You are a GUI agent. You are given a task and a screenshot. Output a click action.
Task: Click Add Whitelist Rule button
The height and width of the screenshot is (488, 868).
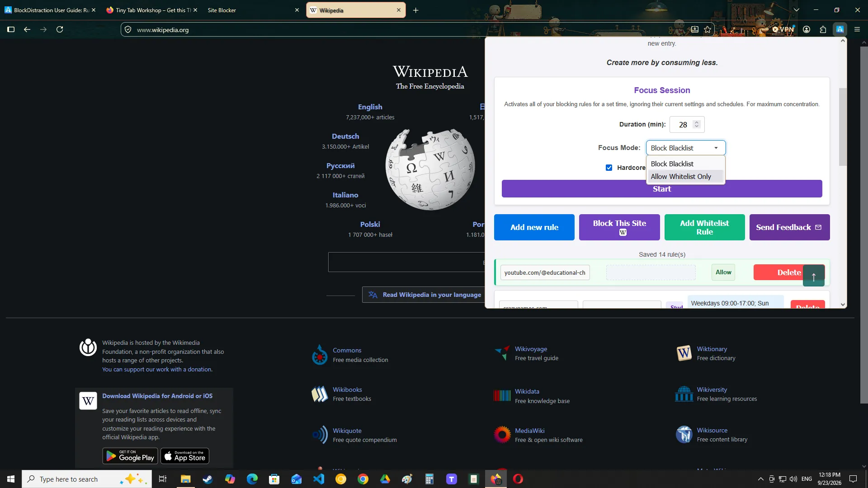click(x=704, y=227)
